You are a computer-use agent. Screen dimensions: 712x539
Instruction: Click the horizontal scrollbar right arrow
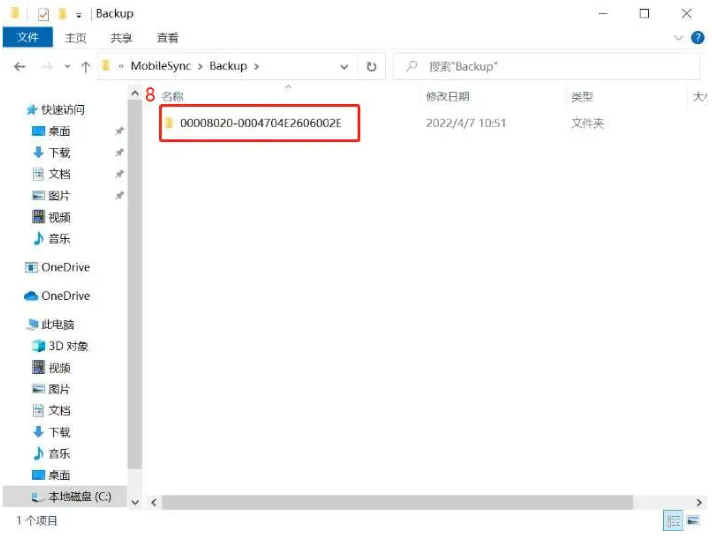(x=699, y=502)
